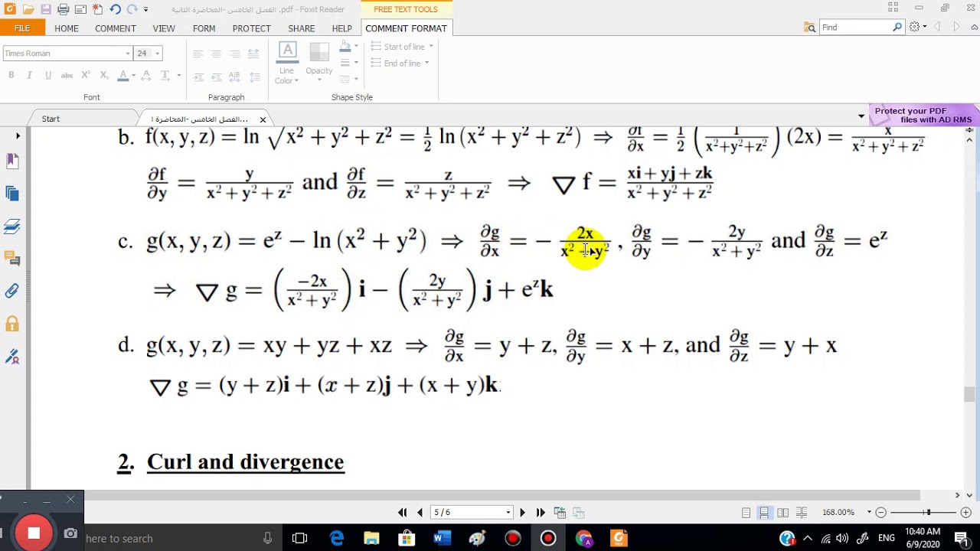Open the font color dropdown arrow

[x=134, y=75]
